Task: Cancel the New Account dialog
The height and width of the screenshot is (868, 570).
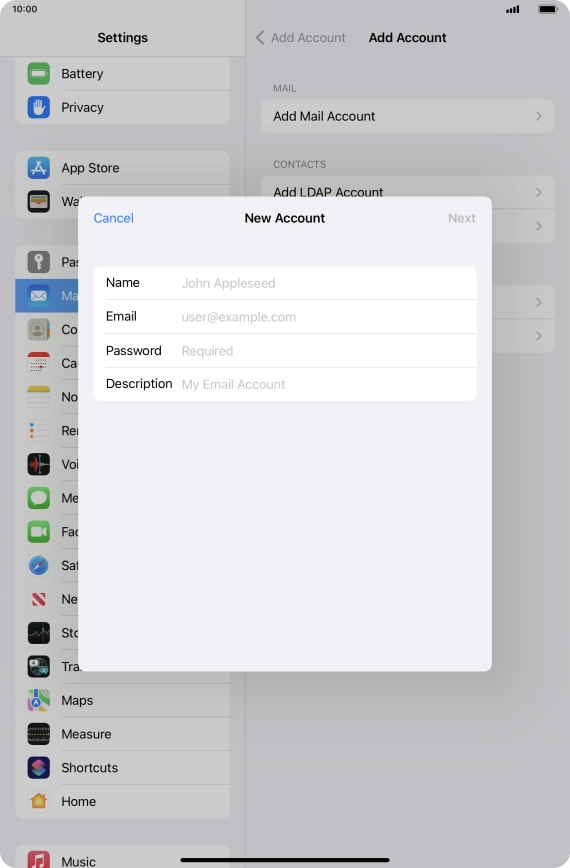Action: 113,218
